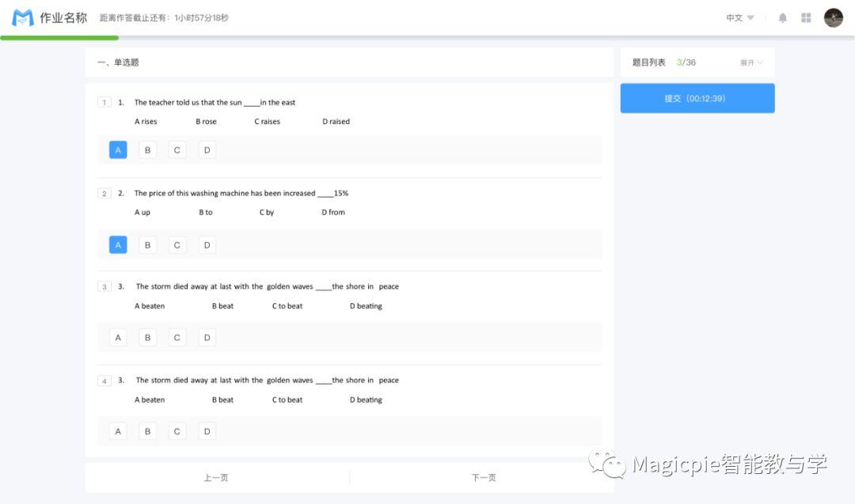855x504 pixels.
Task: Select option C for question 1
Action: click(x=177, y=150)
